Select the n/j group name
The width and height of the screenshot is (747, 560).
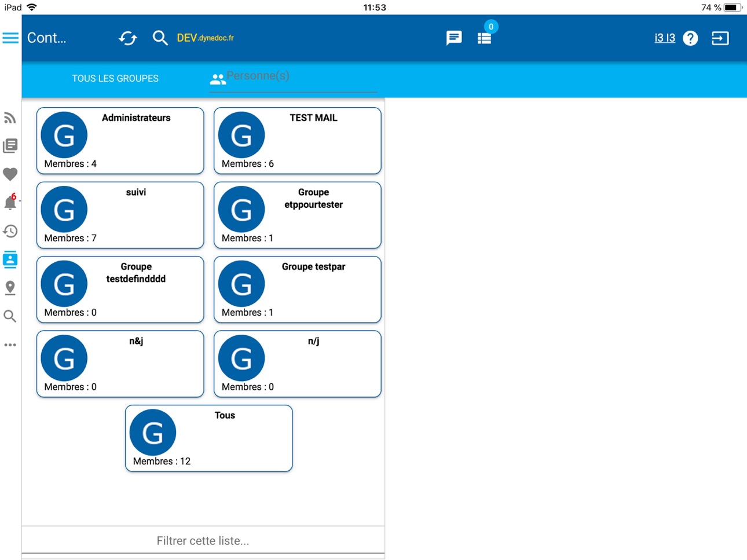tap(313, 341)
